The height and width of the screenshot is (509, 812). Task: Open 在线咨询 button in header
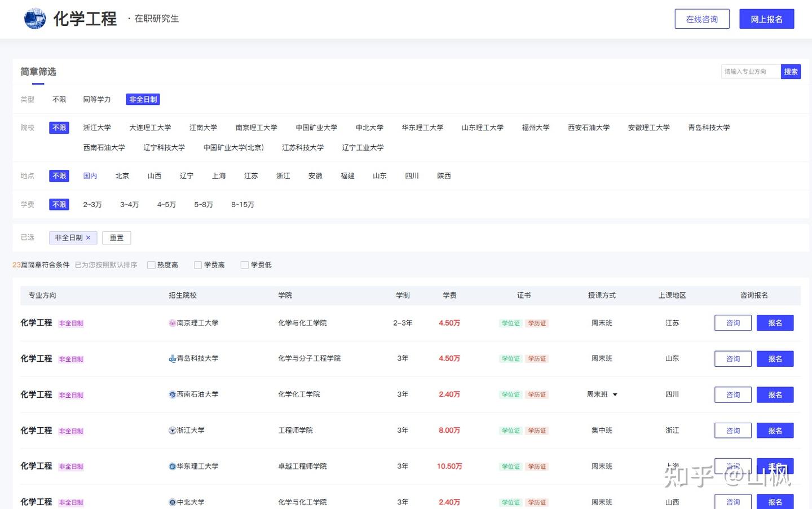(x=702, y=19)
